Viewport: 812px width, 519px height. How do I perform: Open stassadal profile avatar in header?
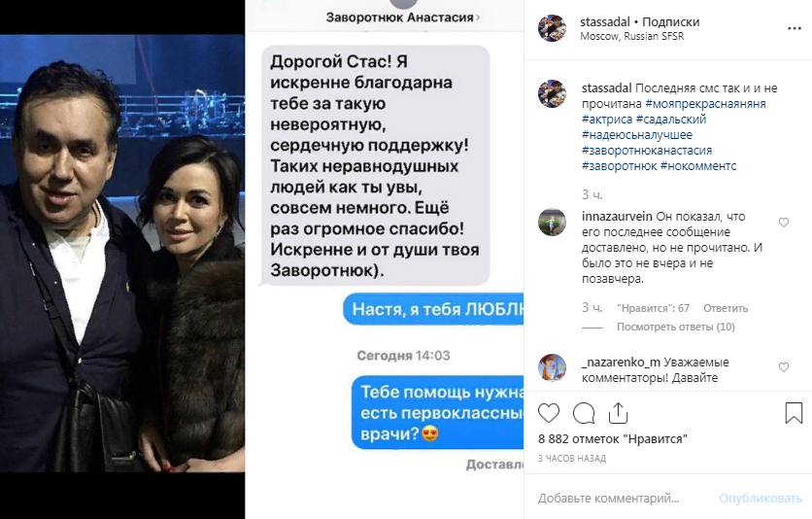(552, 28)
